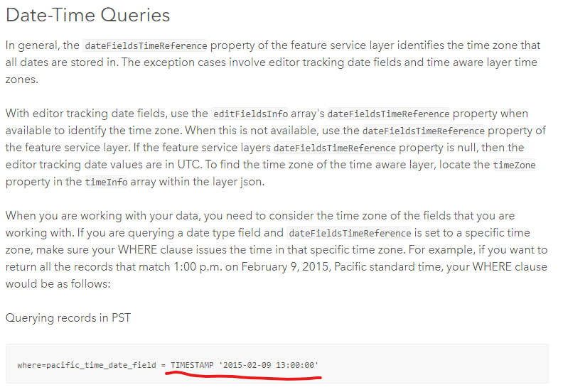This screenshot has height=392, width=563.
Task: Click "where=" at the start of the code
Action: [x=31, y=365]
